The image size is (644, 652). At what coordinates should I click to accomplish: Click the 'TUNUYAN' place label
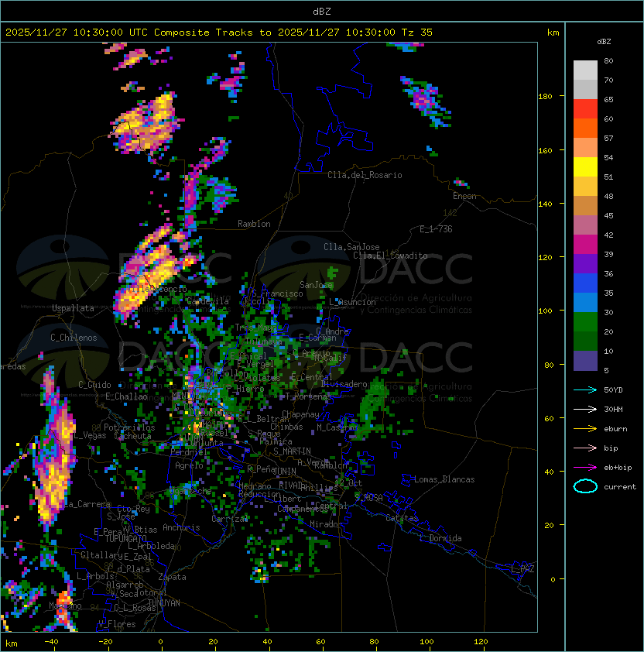pyautogui.click(x=164, y=603)
